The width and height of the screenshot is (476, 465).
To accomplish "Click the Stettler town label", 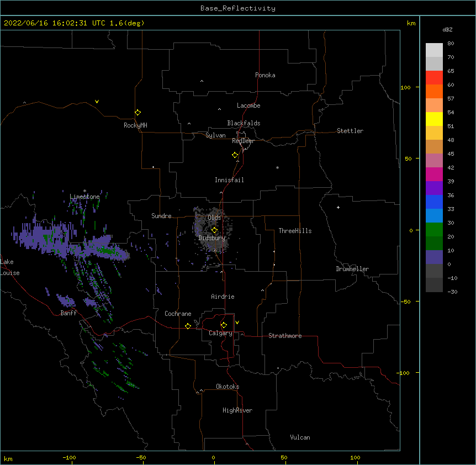I will tap(350, 131).
